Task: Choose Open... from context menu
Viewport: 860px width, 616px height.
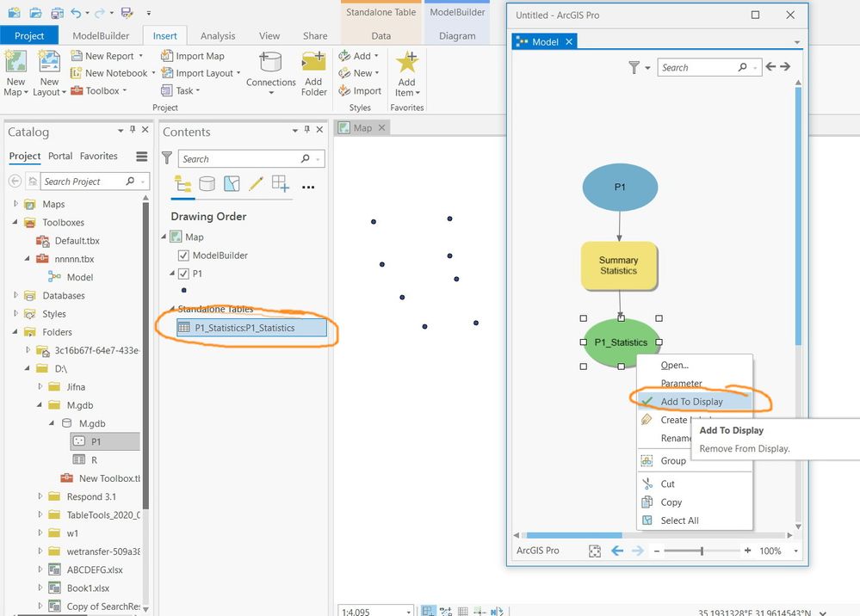Action: pyautogui.click(x=695, y=365)
